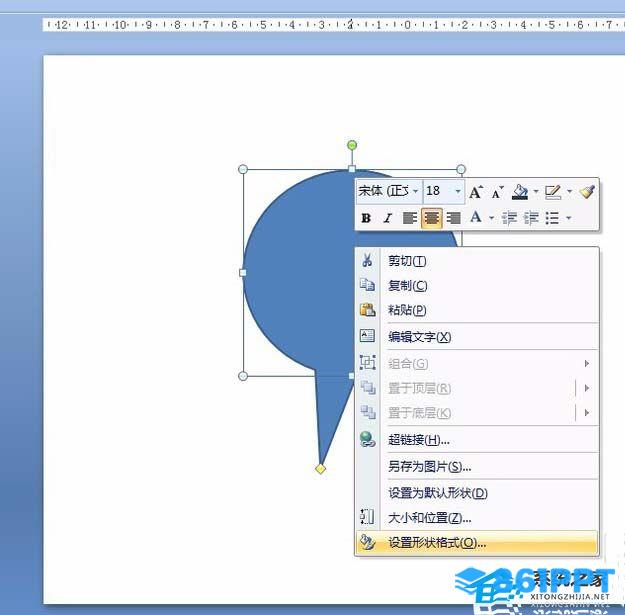Click the hyperlink globe icon
625x615 pixels.
367,439
